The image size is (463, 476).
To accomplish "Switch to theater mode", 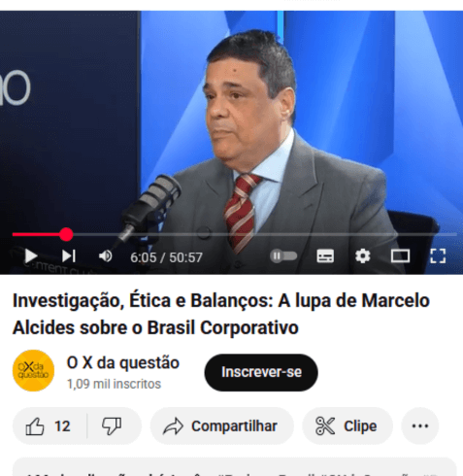I will [x=401, y=256].
